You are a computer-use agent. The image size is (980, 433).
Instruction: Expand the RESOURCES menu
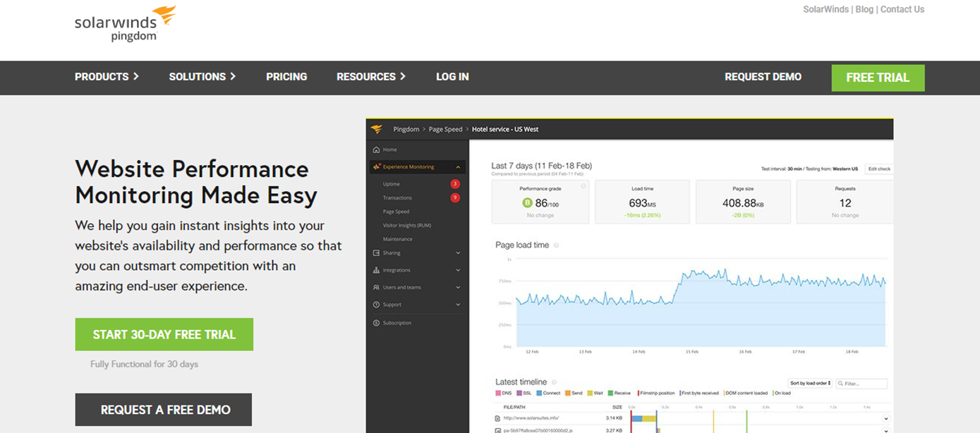pyautogui.click(x=371, y=77)
